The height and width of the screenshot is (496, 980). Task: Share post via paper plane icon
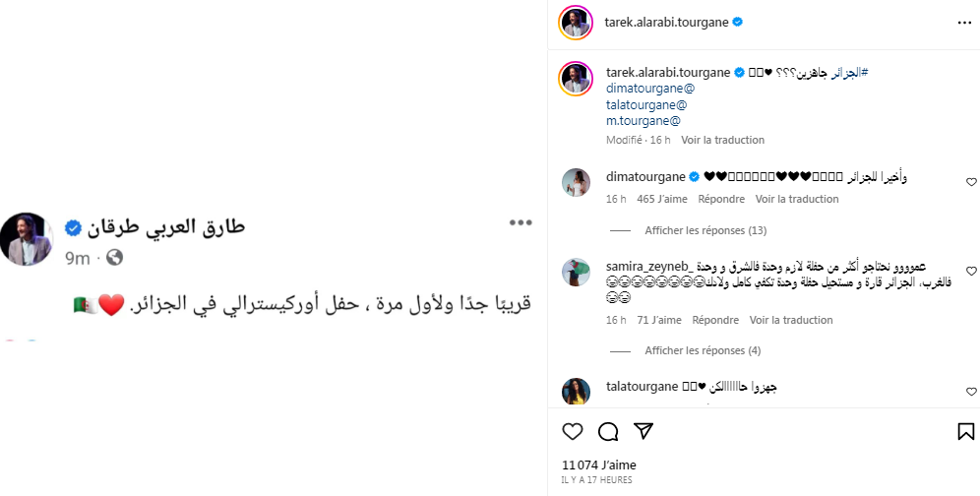click(x=643, y=431)
